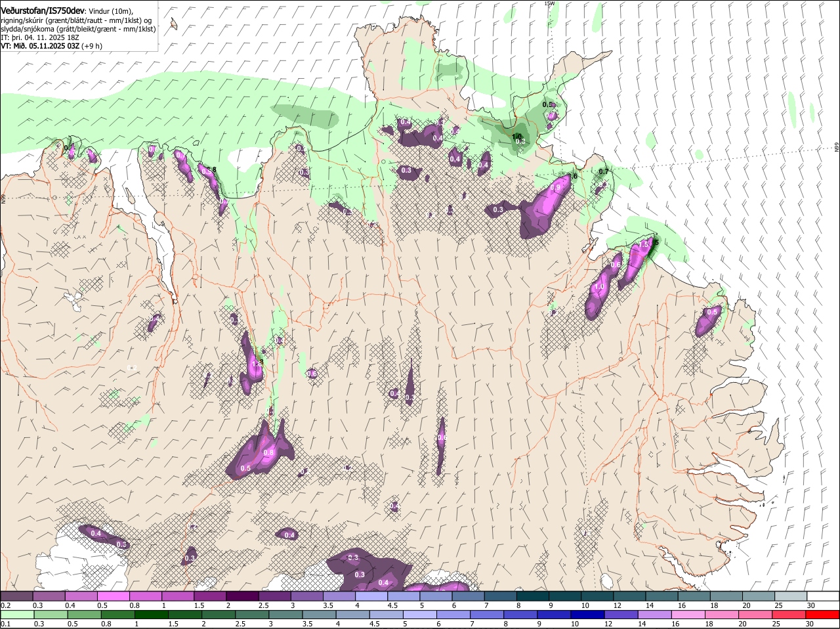Pick lower legend swatch between 1 and 1.5
The width and height of the screenshot is (840, 629).
[x=152, y=615]
